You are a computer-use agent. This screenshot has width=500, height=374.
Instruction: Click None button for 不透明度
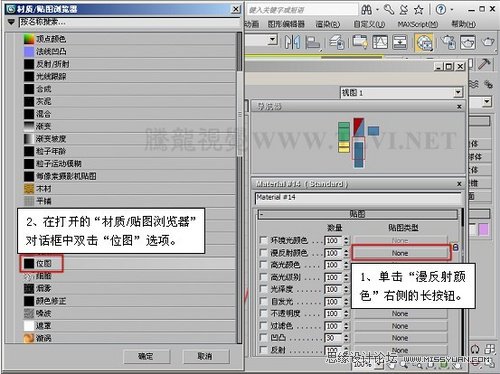click(x=400, y=314)
